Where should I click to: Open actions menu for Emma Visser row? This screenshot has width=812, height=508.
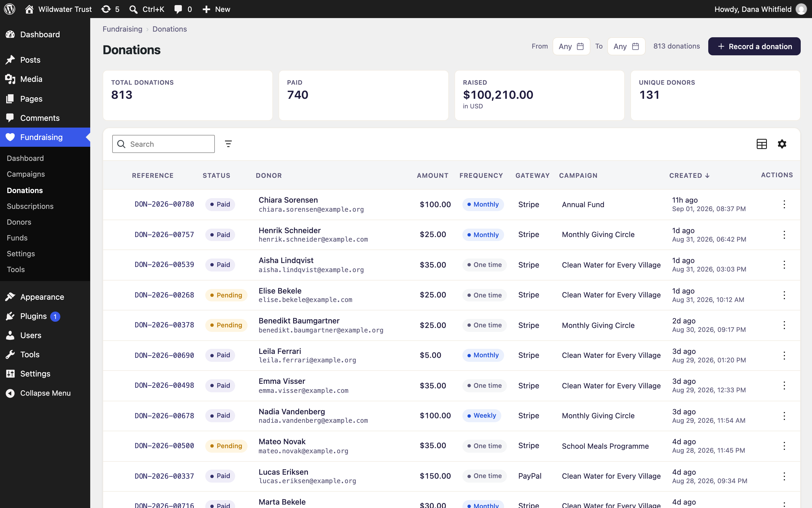click(x=784, y=385)
